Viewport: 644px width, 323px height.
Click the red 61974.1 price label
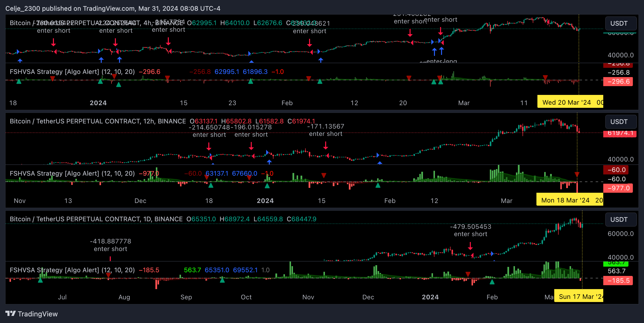pos(620,133)
